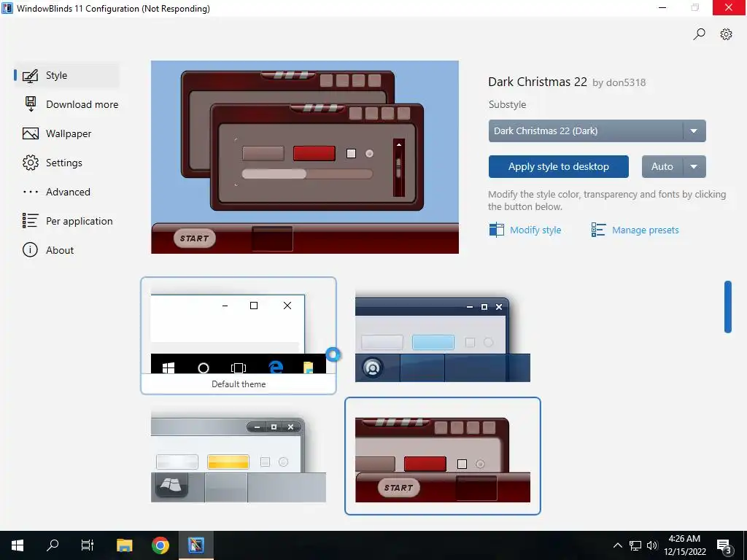Open the top-right gear settings icon
The width and height of the screenshot is (747, 560).
(726, 34)
